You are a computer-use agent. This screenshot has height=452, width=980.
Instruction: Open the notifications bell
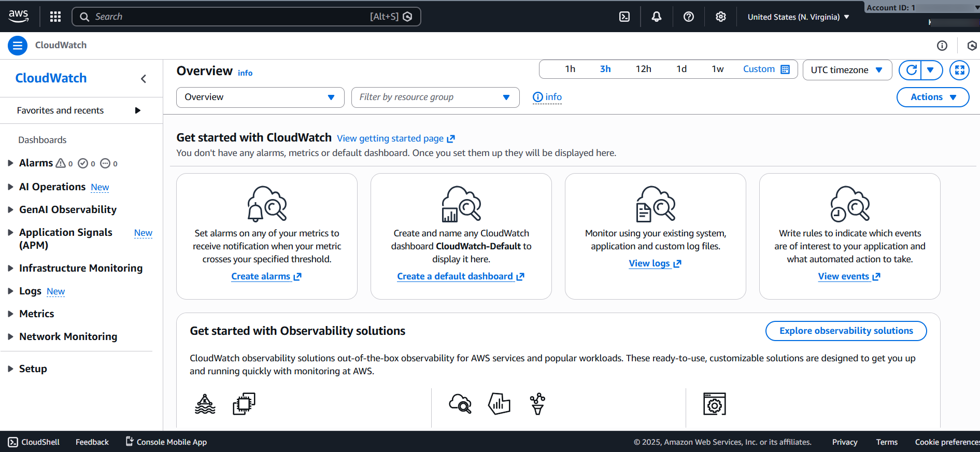pyautogui.click(x=657, y=17)
